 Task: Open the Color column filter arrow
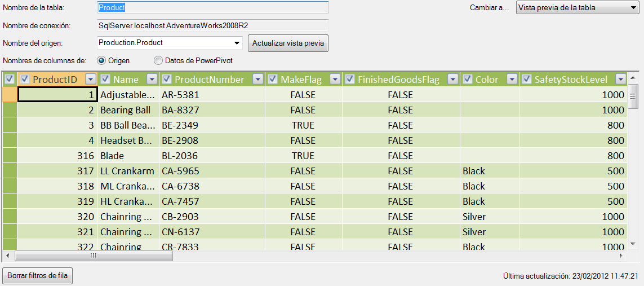[512, 80]
